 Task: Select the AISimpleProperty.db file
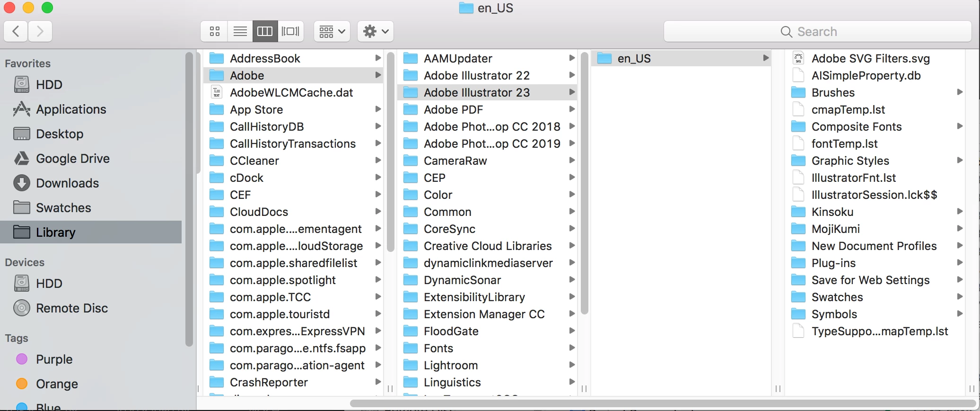(875, 75)
